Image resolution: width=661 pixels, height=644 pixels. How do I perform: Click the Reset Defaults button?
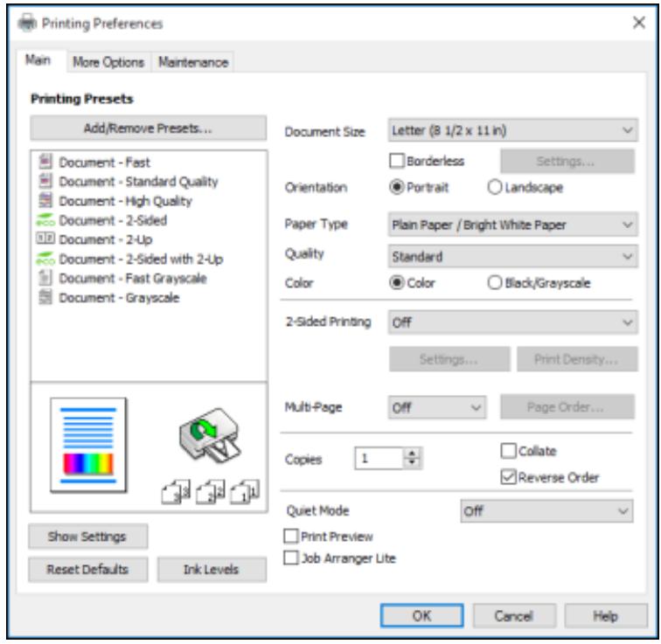(87, 569)
